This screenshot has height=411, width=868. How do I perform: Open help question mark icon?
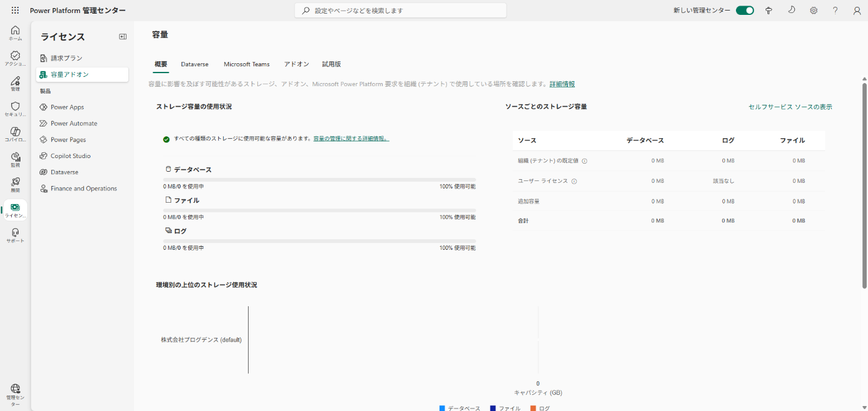pos(835,11)
